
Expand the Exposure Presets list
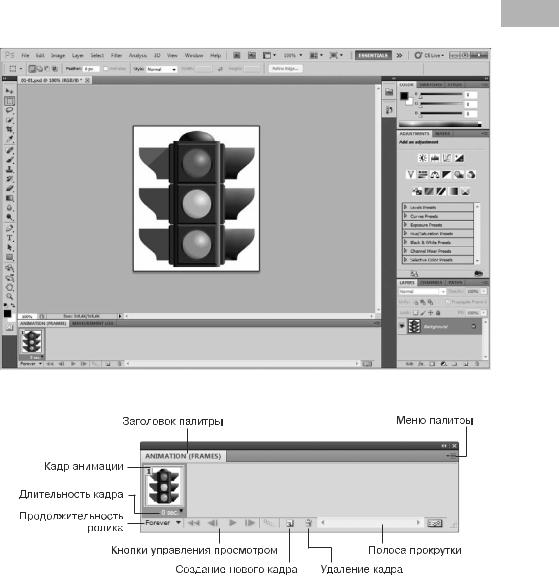pos(405,224)
